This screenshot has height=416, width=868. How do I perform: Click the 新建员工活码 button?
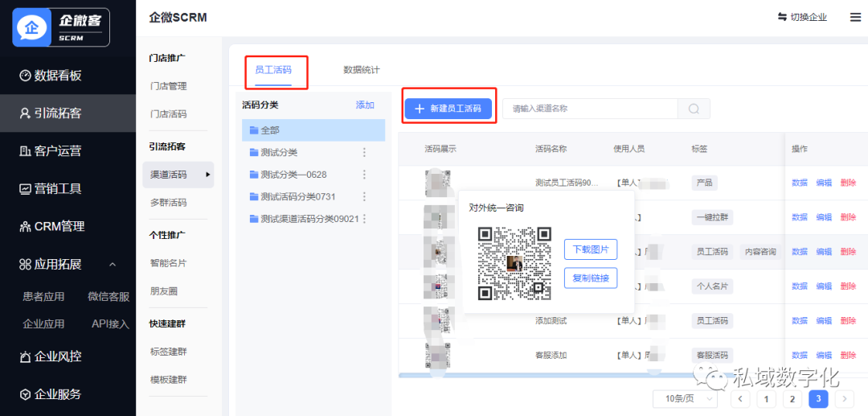click(448, 109)
